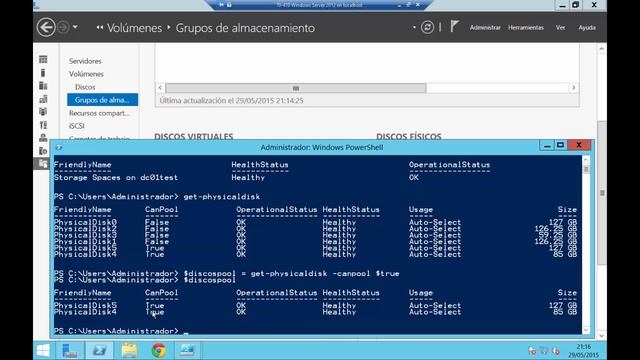640x360 pixels.
Task: Select the All Servers icon in the left strip
Action: [43, 86]
